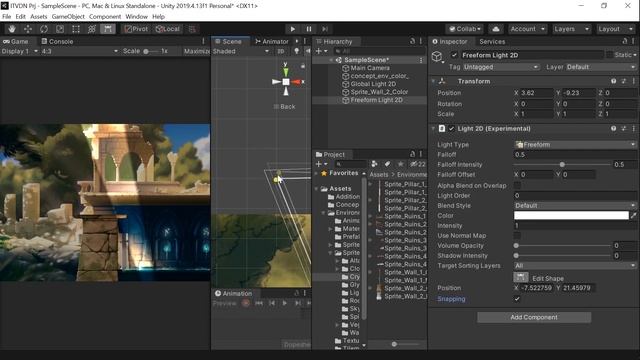Viewport: 640px width, 360px height.
Task: Collapse the Transform component
Action: 433,81
